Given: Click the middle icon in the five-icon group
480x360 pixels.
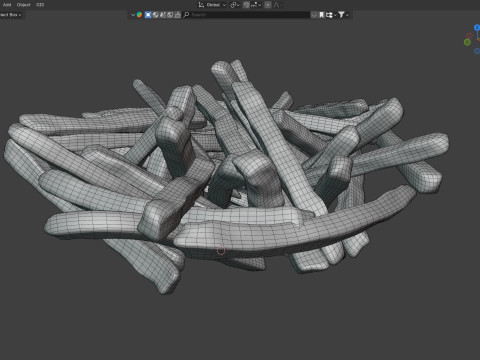Looking at the screenshot, I should 163,15.
